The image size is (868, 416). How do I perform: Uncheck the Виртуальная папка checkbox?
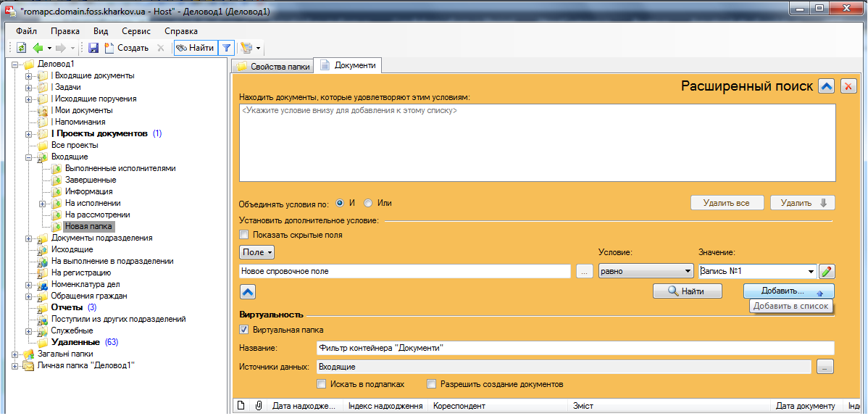pyautogui.click(x=244, y=330)
